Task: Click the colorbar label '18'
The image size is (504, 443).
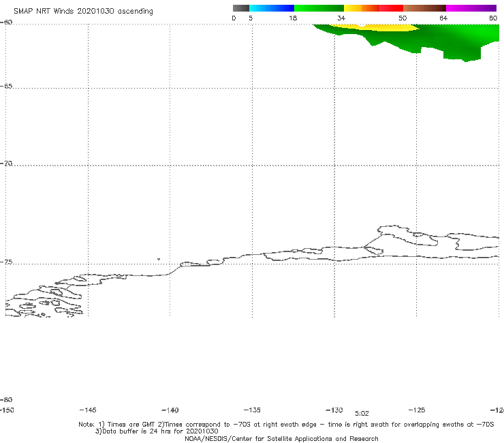Action: click(x=293, y=18)
